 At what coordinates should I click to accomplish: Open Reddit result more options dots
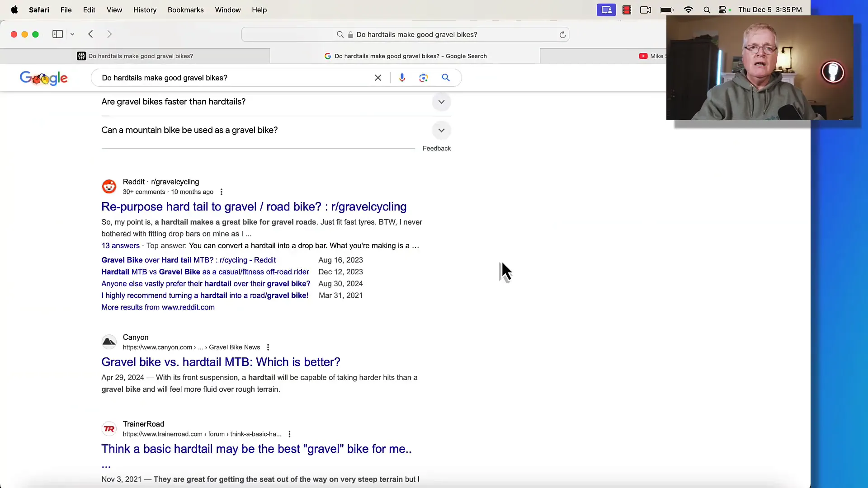[222, 192]
